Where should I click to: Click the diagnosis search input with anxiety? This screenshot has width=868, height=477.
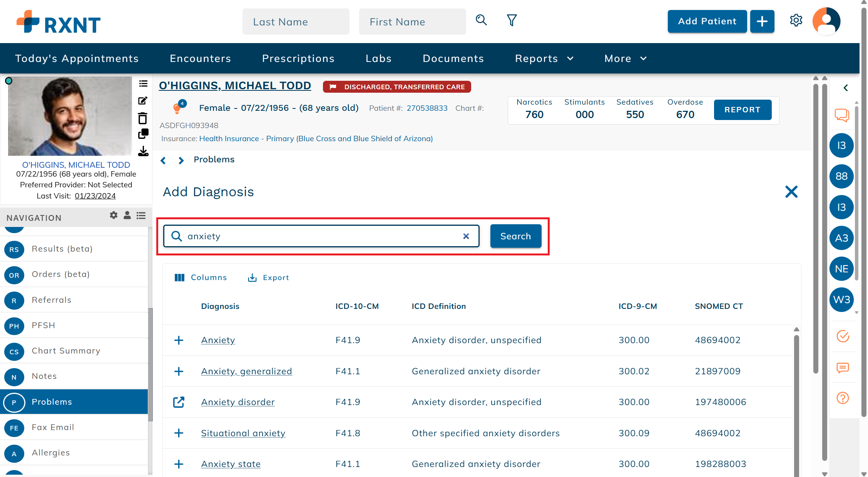click(x=321, y=236)
